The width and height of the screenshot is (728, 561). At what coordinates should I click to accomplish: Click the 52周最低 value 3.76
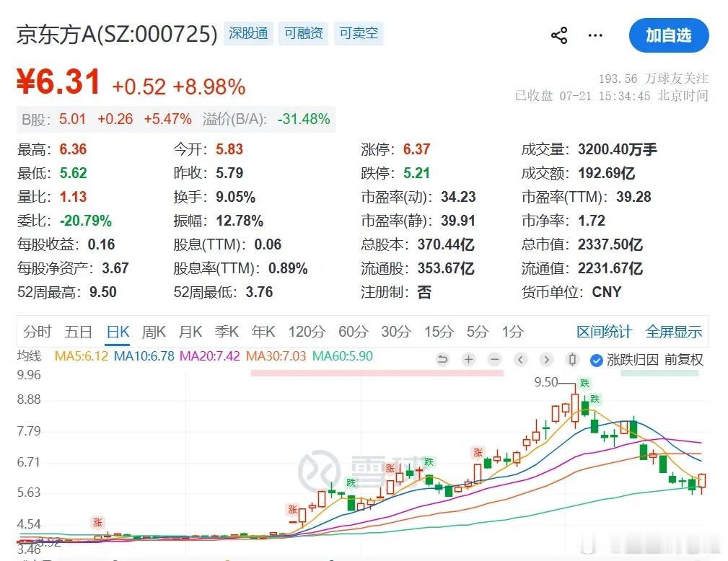coord(259,292)
